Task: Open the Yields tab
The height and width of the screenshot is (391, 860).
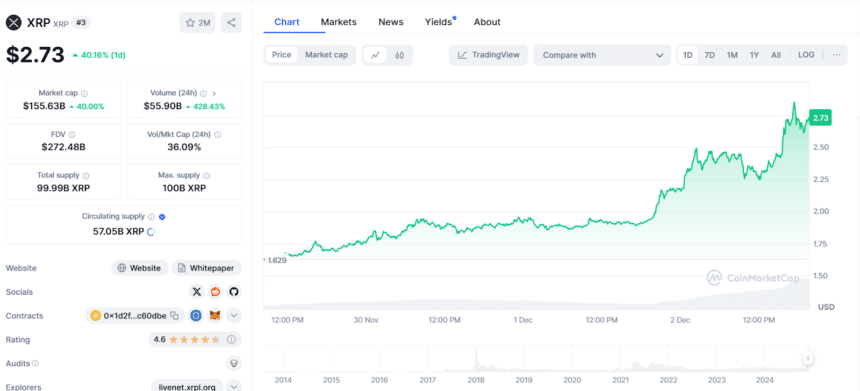Action: (439, 22)
